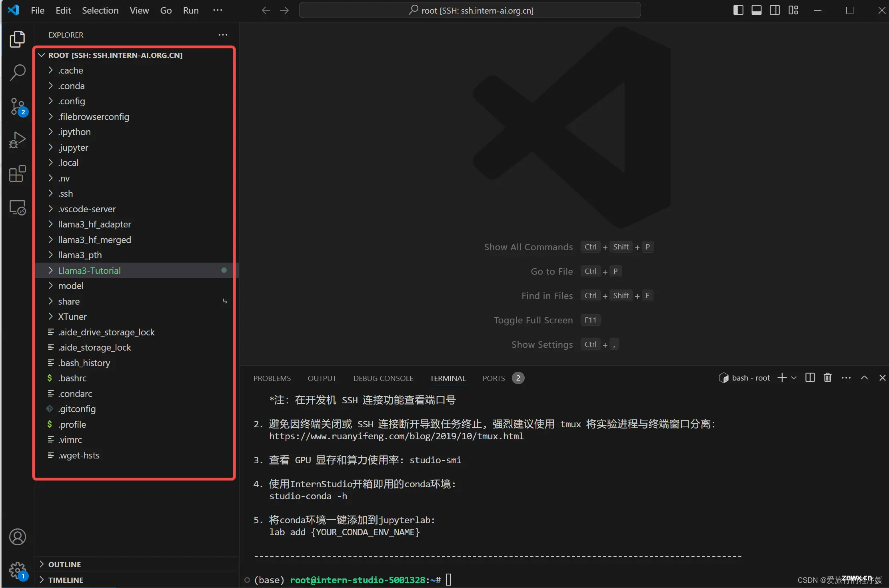Expand the Llama3-Tutorial folder
The height and width of the screenshot is (588, 889).
pos(136,271)
